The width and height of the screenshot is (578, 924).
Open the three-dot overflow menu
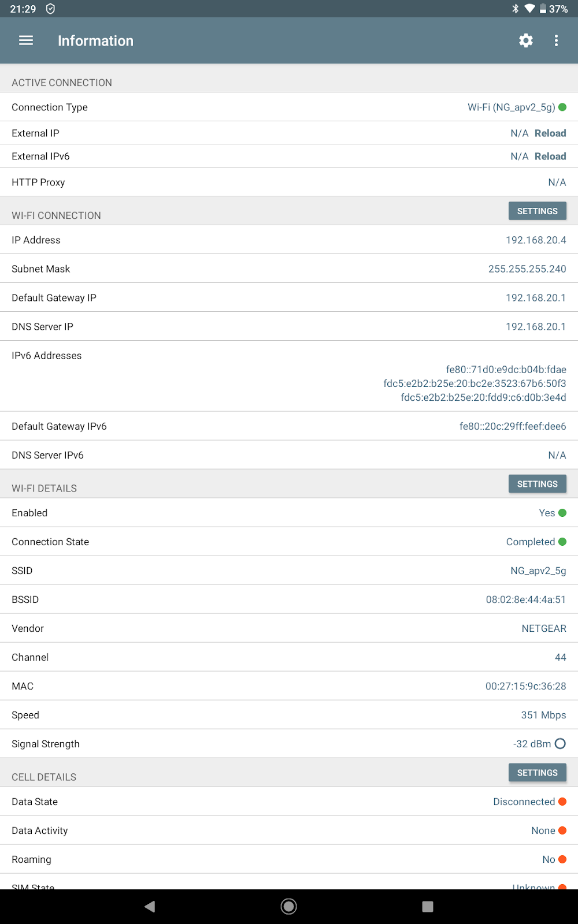tap(556, 40)
